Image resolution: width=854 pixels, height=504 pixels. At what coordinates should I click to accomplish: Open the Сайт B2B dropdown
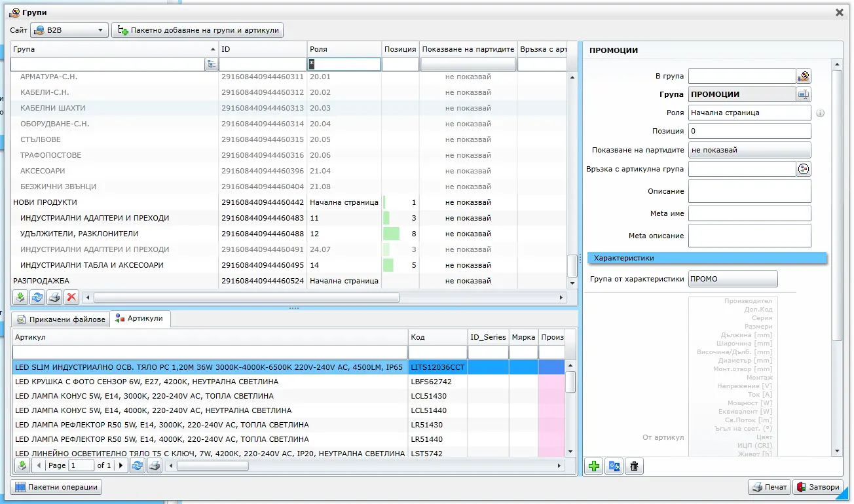pos(69,30)
